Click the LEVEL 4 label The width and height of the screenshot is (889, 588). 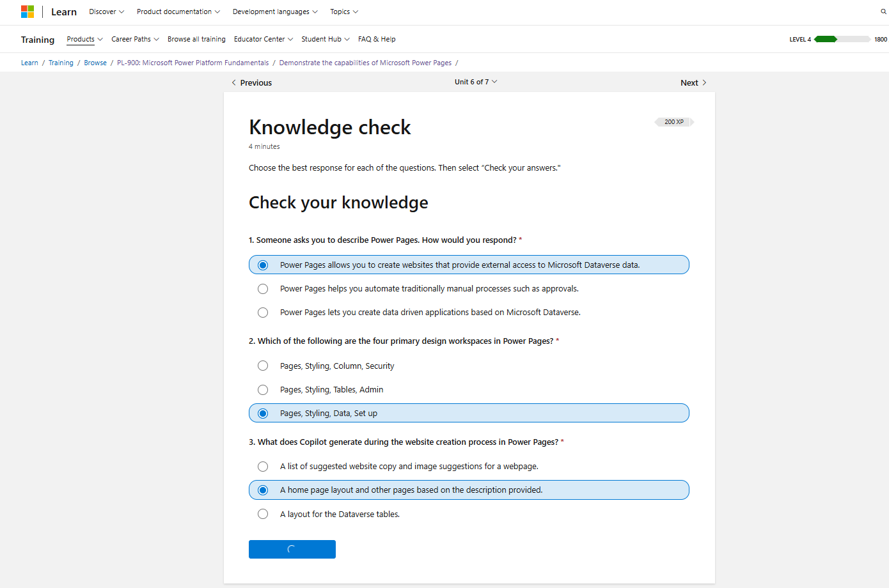[800, 40]
